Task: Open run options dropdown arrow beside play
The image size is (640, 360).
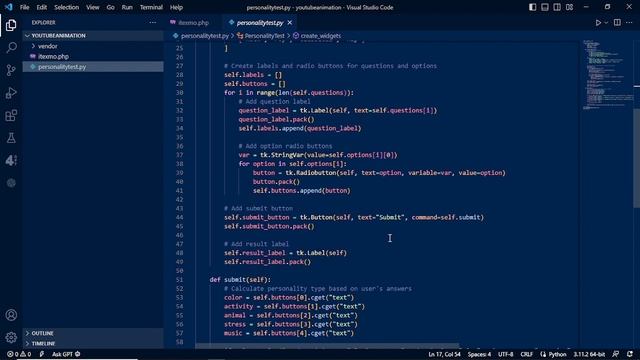Action: click(606, 23)
